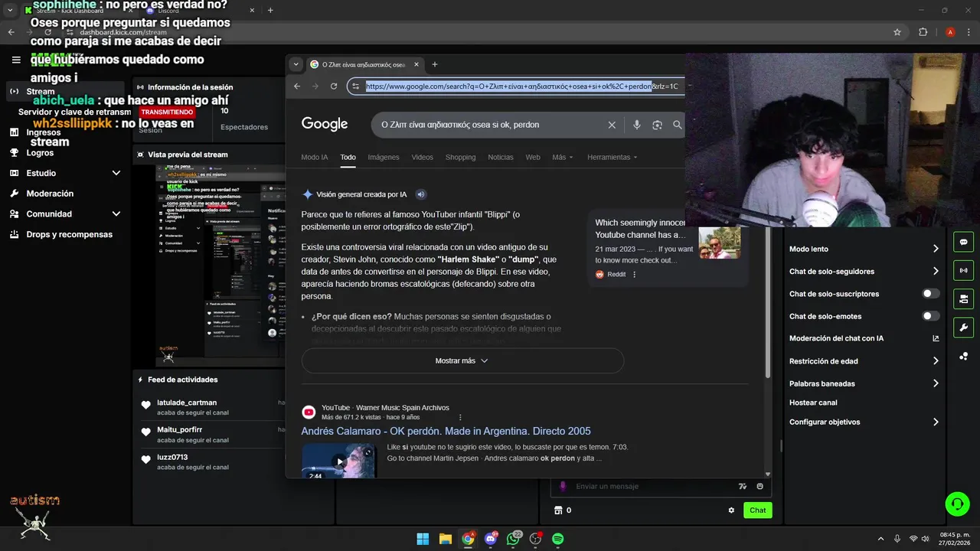Click the magnifier search icon on Google
This screenshot has height=551, width=980.
678,125
